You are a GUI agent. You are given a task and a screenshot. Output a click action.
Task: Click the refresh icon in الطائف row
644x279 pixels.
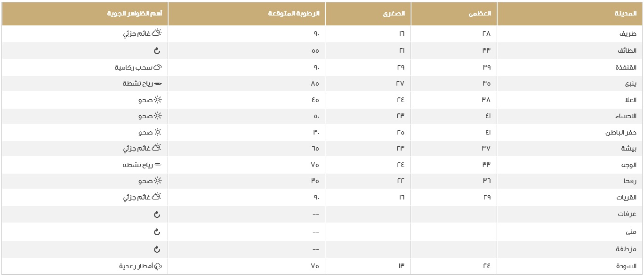157,50
